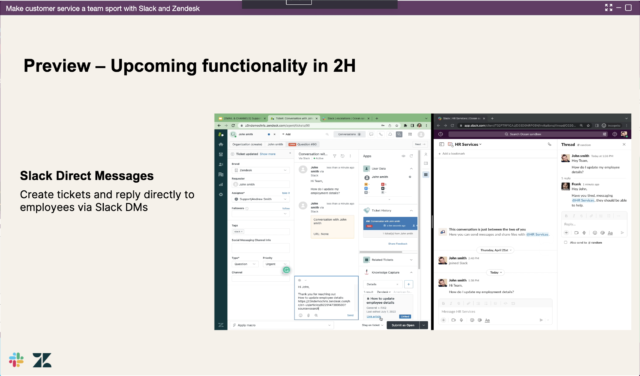Open the Reporting bar-chart icon in Zendesk sidebar
This screenshot has width=640, height=376.
pyautogui.click(x=221, y=185)
